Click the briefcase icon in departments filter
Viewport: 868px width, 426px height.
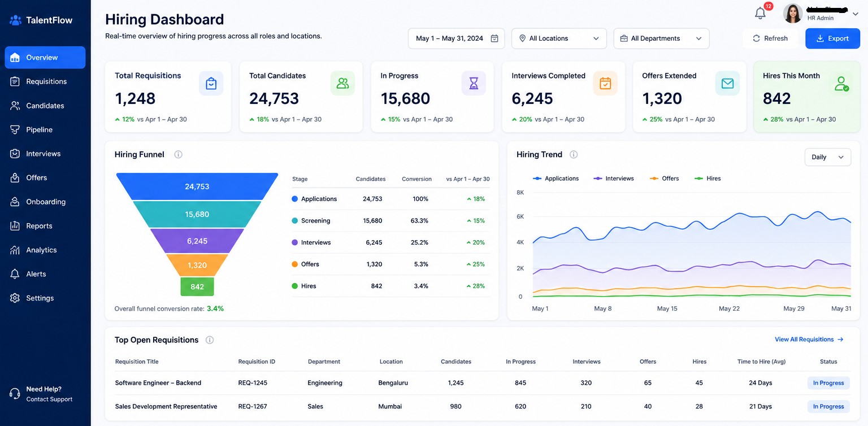coord(624,38)
